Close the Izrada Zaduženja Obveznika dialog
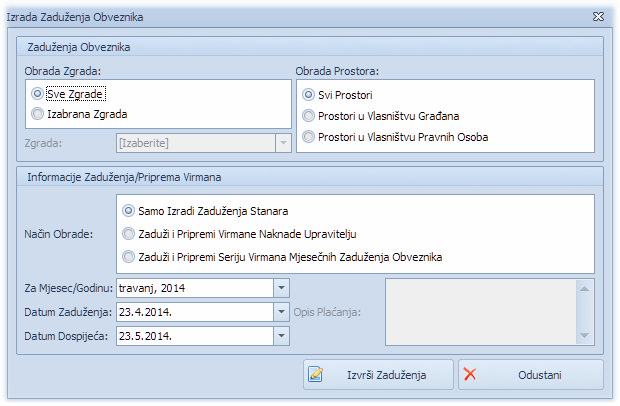The width and height of the screenshot is (620, 406). (x=598, y=17)
